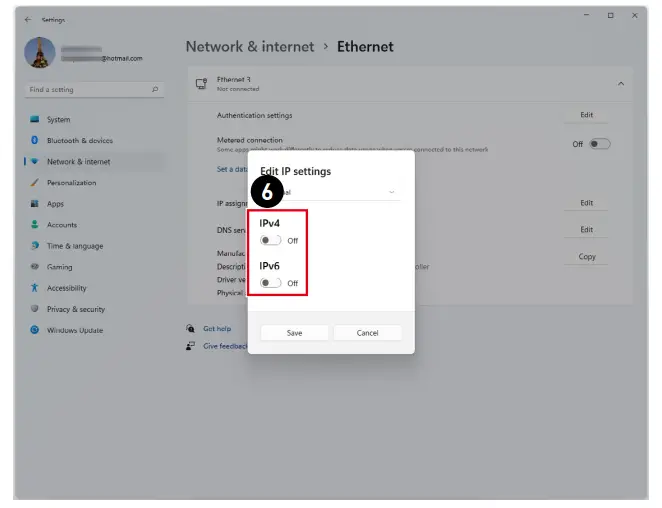Click the Privacy & security shield icon
Image resolution: width=662 pixels, height=508 pixels.
coord(35,309)
